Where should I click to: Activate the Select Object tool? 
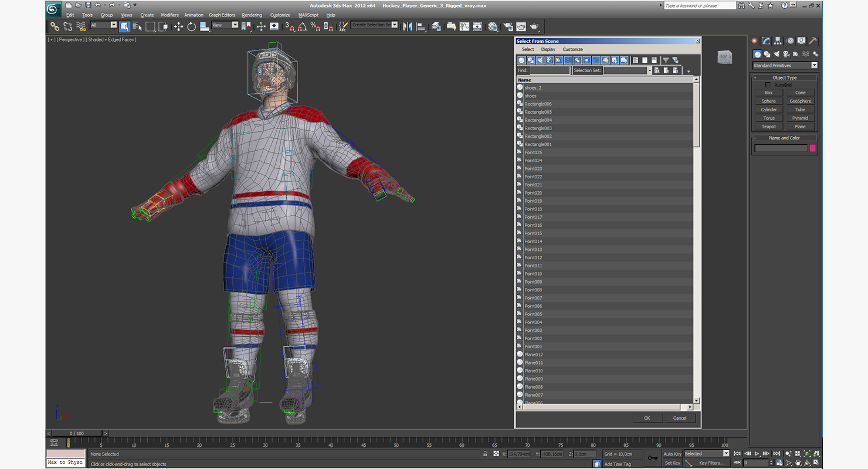[124, 26]
